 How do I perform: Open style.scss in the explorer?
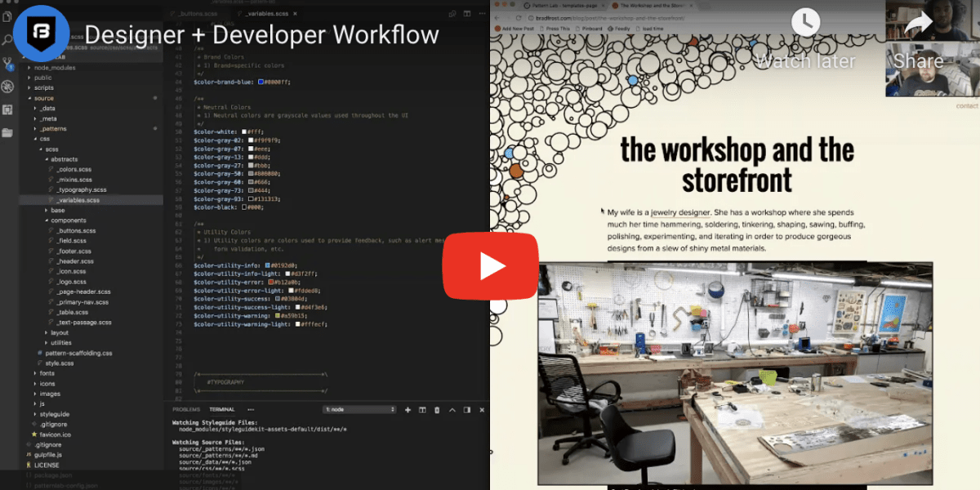pos(59,363)
